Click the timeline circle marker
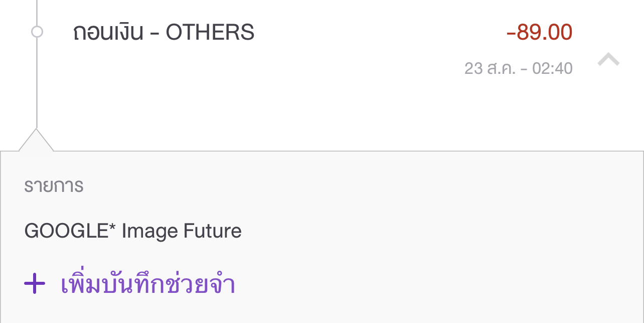644x323 pixels. [x=37, y=32]
